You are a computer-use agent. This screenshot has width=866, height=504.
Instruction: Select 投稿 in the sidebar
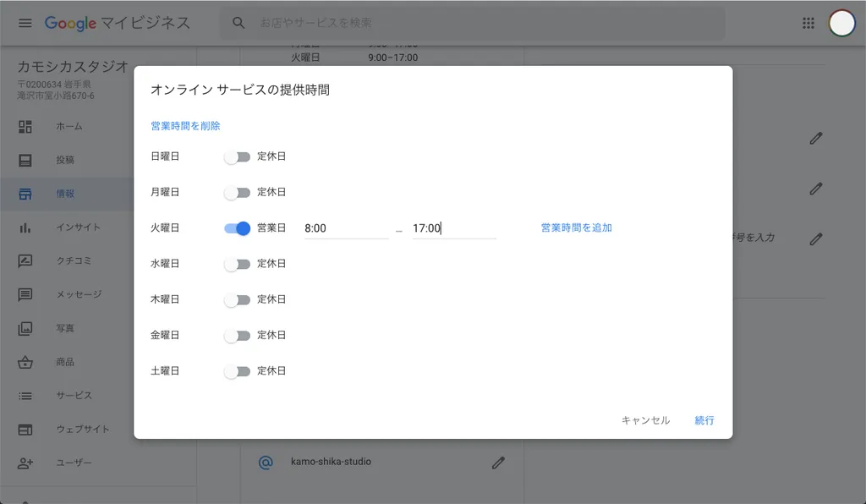(x=65, y=160)
